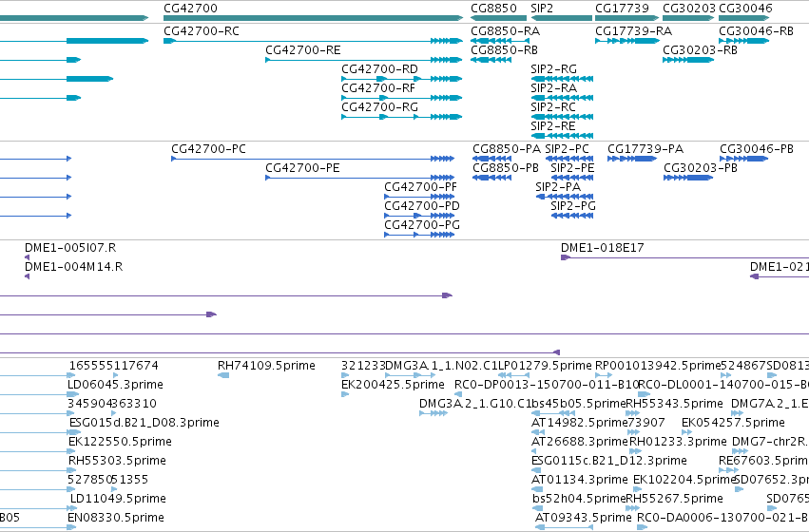
Task: Click protein CG42700-PE
Action: (x=359, y=178)
